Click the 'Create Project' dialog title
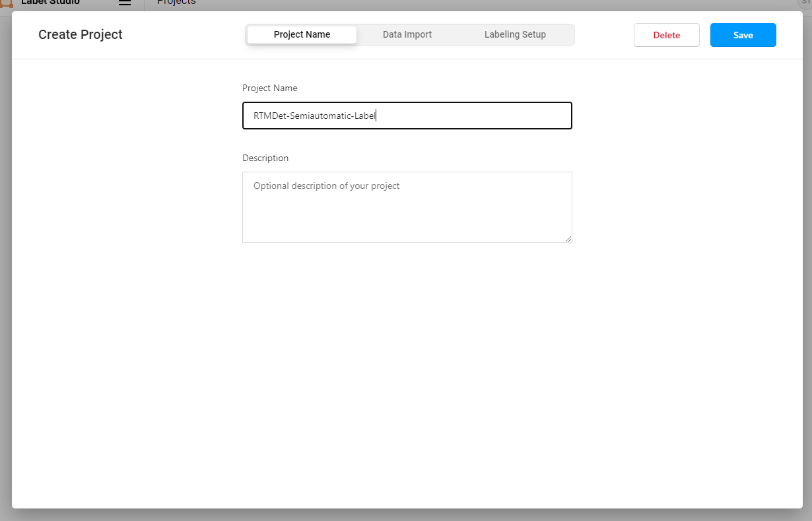Image resolution: width=812 pixels, height=521 pixels. pos(81,35)
